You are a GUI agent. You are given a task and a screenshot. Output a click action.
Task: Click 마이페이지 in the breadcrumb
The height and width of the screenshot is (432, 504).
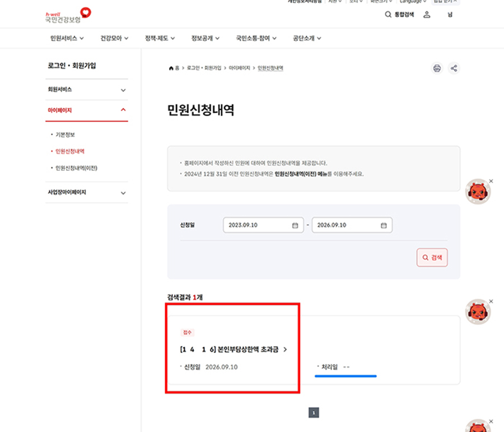click(x=239, y=68)
